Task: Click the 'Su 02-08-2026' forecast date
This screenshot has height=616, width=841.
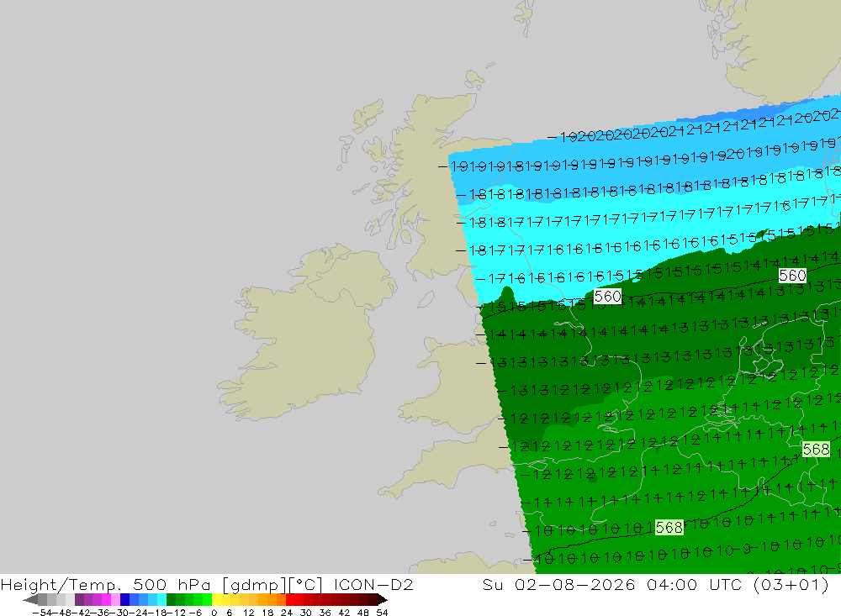Action: (x=559, y=584)
